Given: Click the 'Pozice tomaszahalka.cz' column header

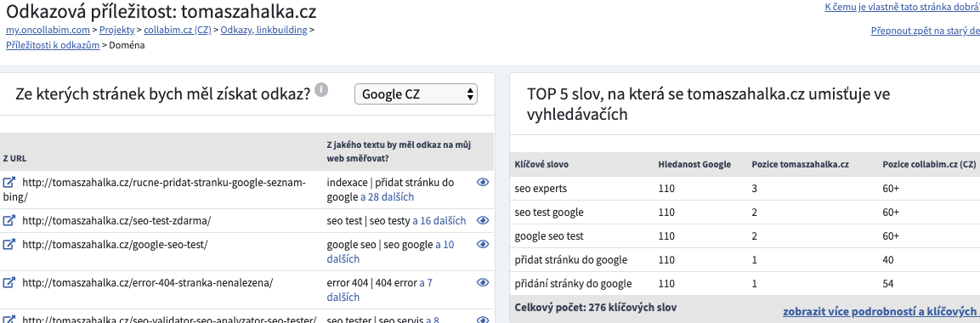Looking at the screenshot, I should (800, 165).
